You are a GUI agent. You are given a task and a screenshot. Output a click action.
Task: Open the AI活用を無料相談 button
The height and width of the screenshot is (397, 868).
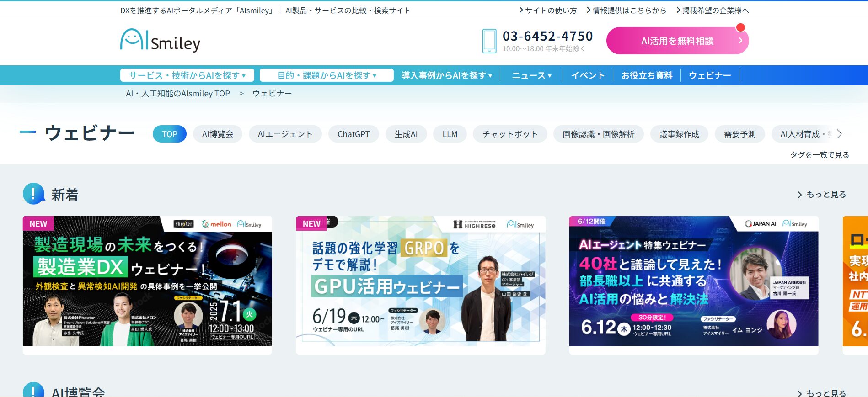tap(677, 41)
